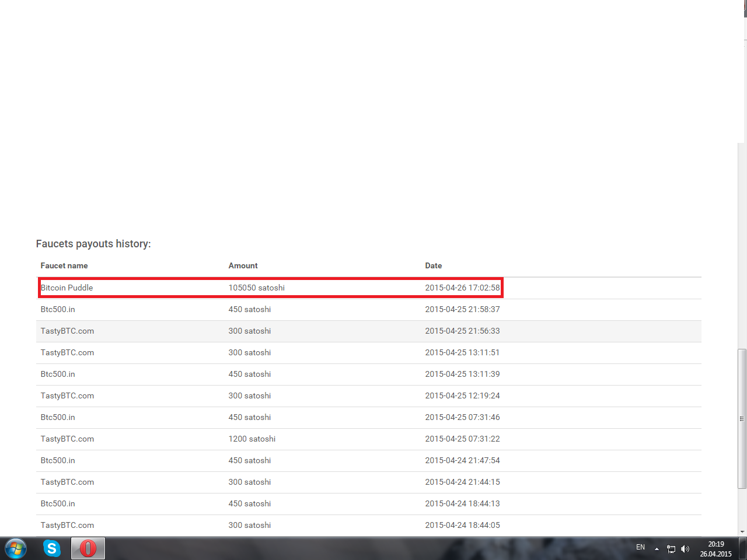The image size is (747, 560).
Task: Click the Faucet name column header
Action: (x=64, y=265)
